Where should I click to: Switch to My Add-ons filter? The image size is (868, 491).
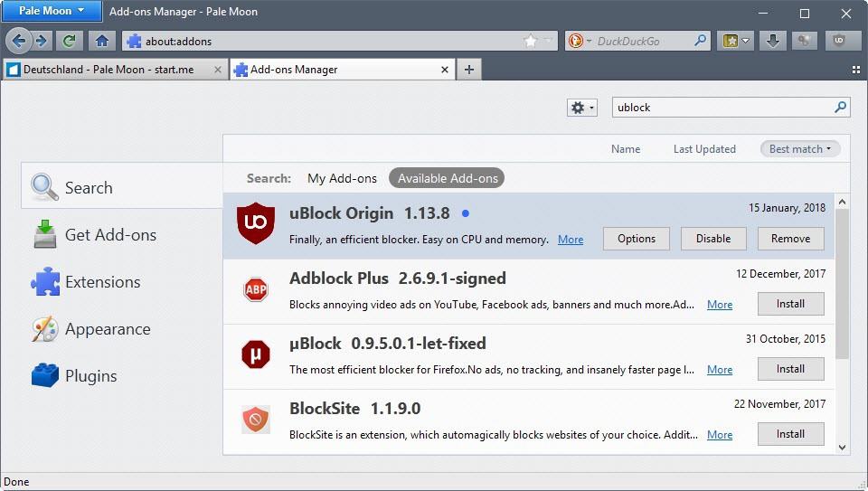(342, 178)
